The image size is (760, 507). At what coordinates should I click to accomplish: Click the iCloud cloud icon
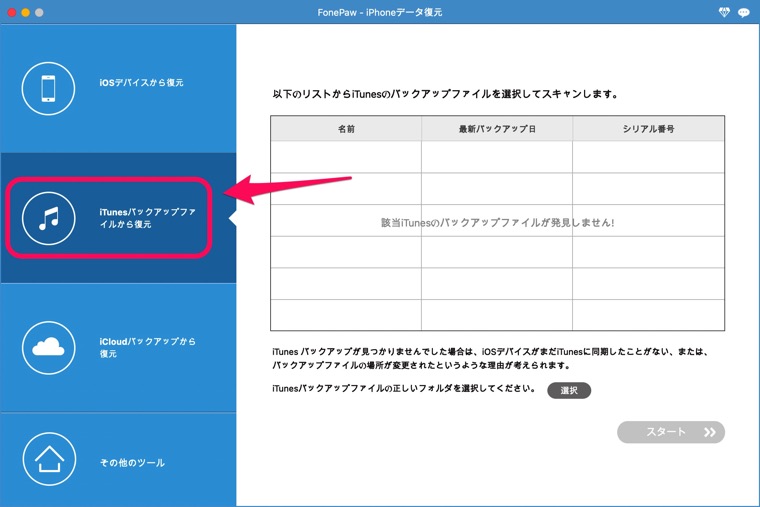tap(48, 348)
